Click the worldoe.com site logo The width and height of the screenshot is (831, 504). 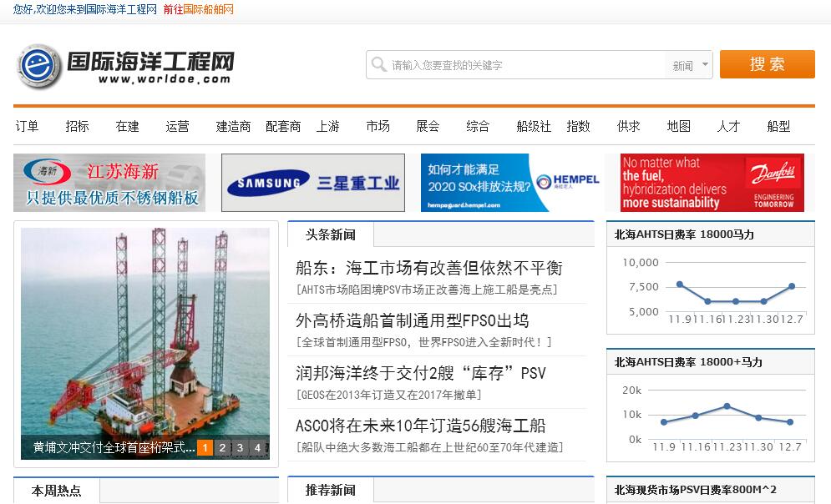click(125, 66)
